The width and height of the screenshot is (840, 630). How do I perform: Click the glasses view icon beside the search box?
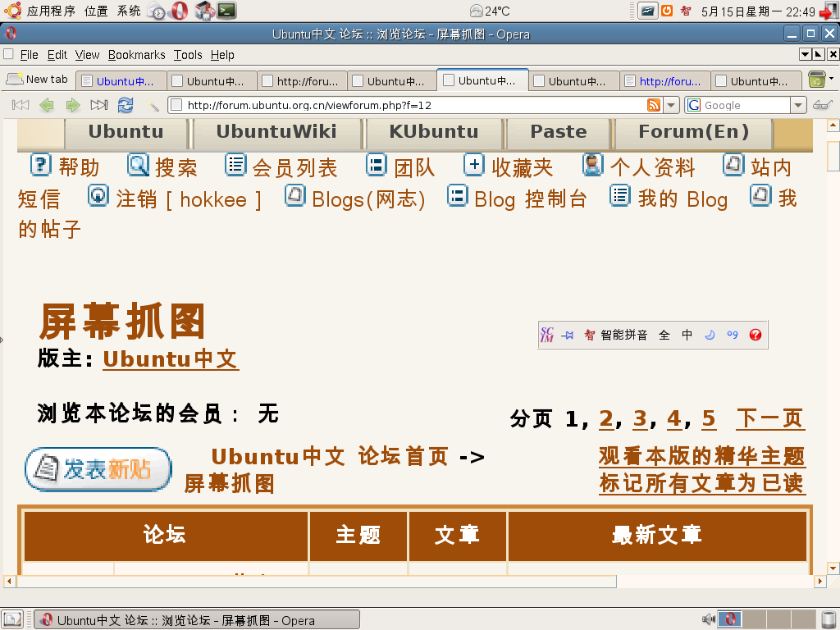[822, 105]
